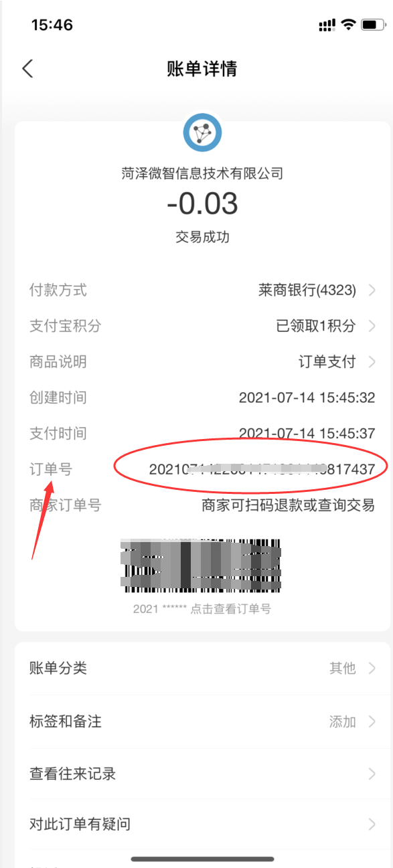Open the 账单分类 chevron beside 其他
Viewport: 393px width, 868px height.
coord(372,668)
